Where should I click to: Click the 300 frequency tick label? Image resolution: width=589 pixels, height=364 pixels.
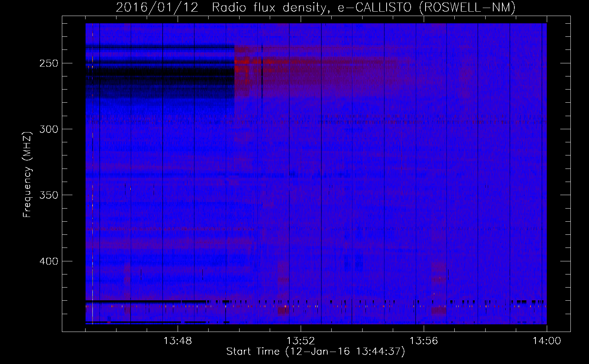click(49, 129)
